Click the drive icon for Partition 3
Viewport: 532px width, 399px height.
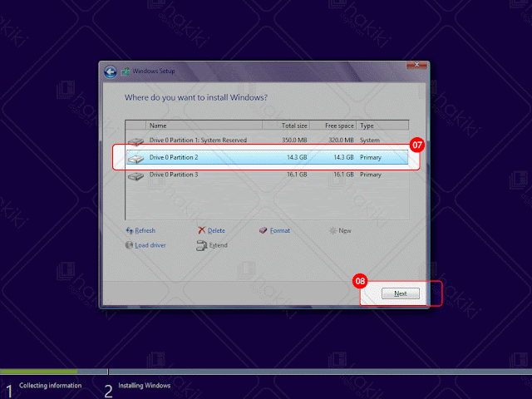tap(135, 175)
